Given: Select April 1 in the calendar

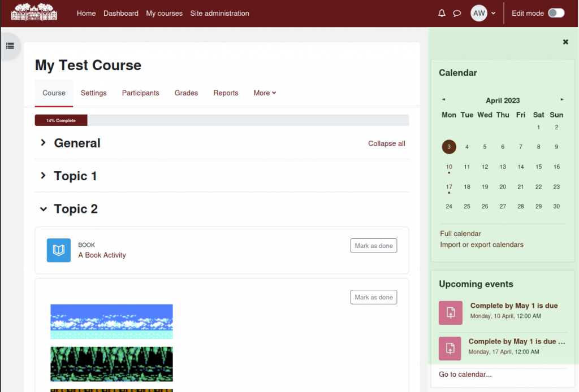Looking at the screenshot, I should (x=538, y=127).
